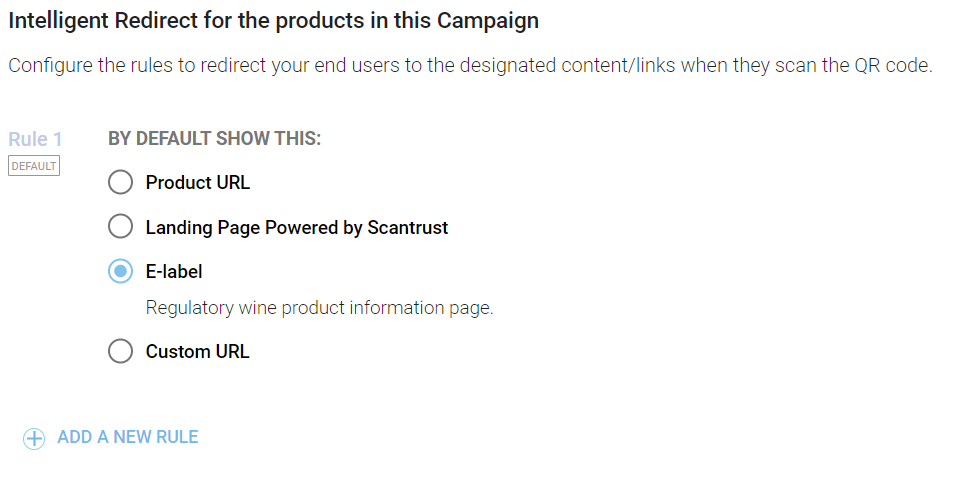Click the 'E-label' option label text

coord(174,271)
